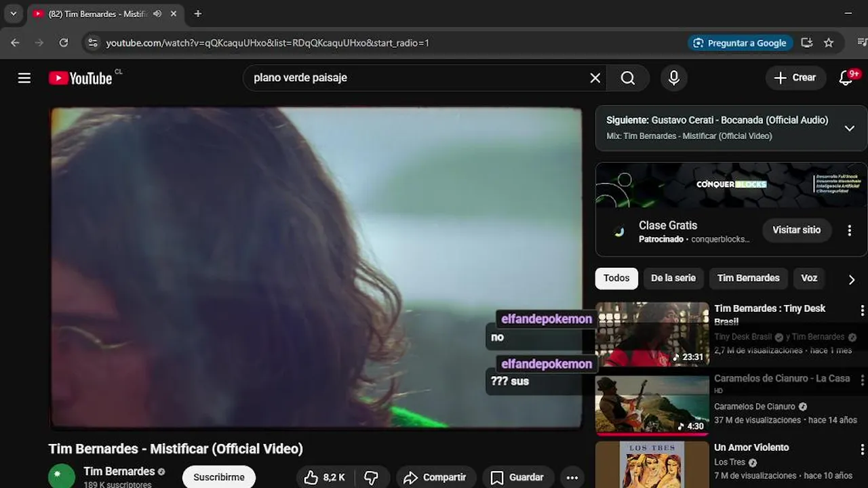The image size is (868, 488).
Task: Click the install app icon in address bar
Action: (x=806, y=43)
